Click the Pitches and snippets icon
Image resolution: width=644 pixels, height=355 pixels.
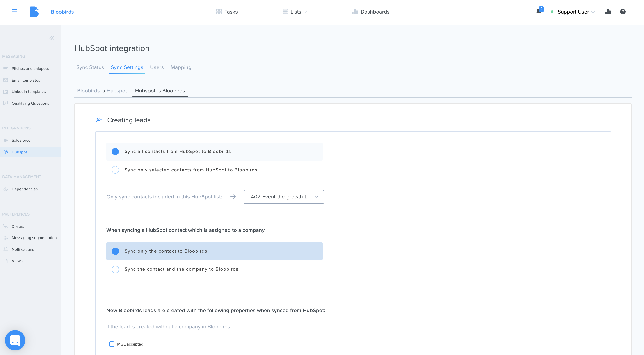[x=5, y=69]
